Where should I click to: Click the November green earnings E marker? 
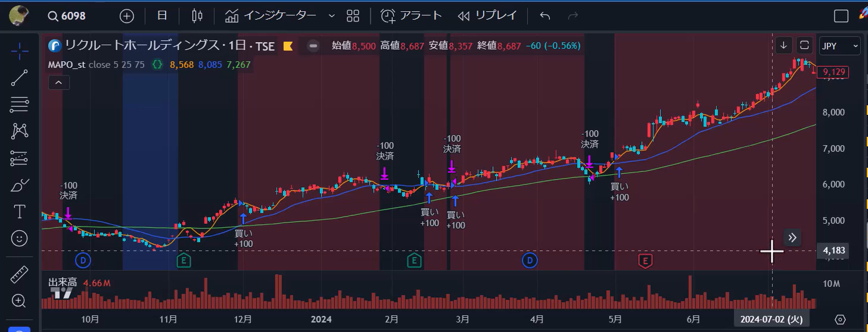click(x=184, y=260)
